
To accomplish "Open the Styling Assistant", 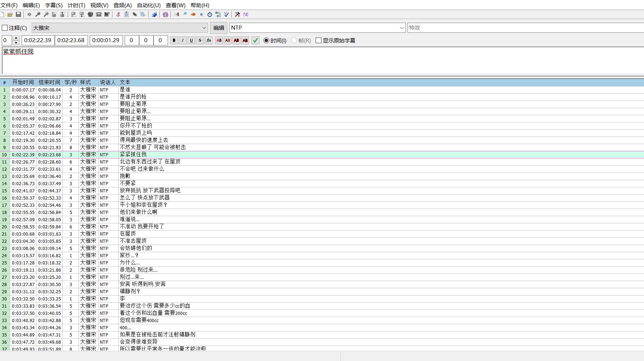I will coord(185,14).
